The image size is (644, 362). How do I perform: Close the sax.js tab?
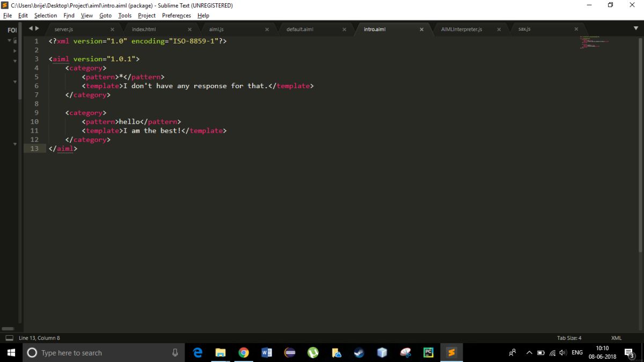coord(576,29)
